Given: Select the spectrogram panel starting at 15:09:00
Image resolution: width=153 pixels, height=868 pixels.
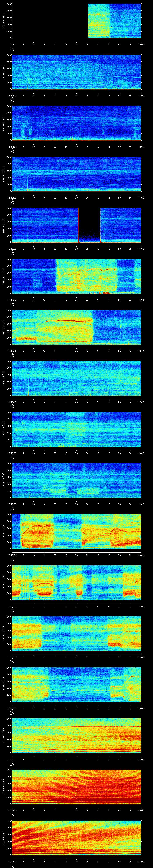Looking at the screenshot, I should pyautogui.click(x=77, y=21).
